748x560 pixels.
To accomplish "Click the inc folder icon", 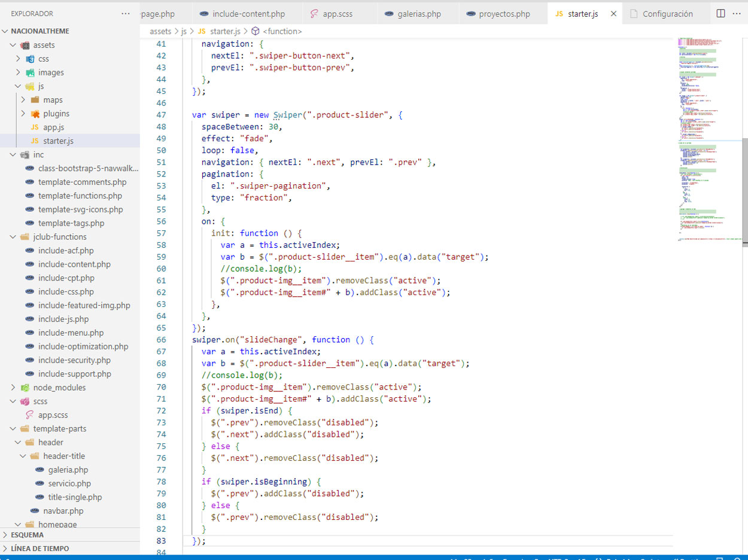I will point(25,154).
